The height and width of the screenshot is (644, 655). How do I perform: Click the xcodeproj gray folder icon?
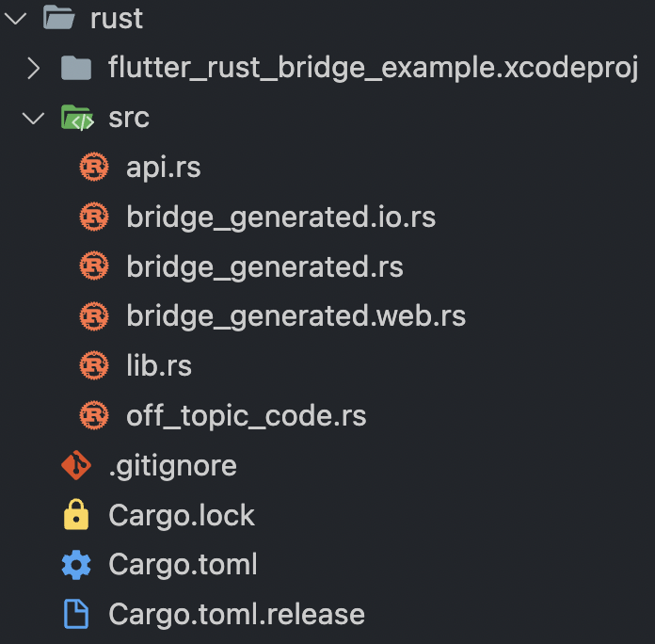[x=75, y=69]
